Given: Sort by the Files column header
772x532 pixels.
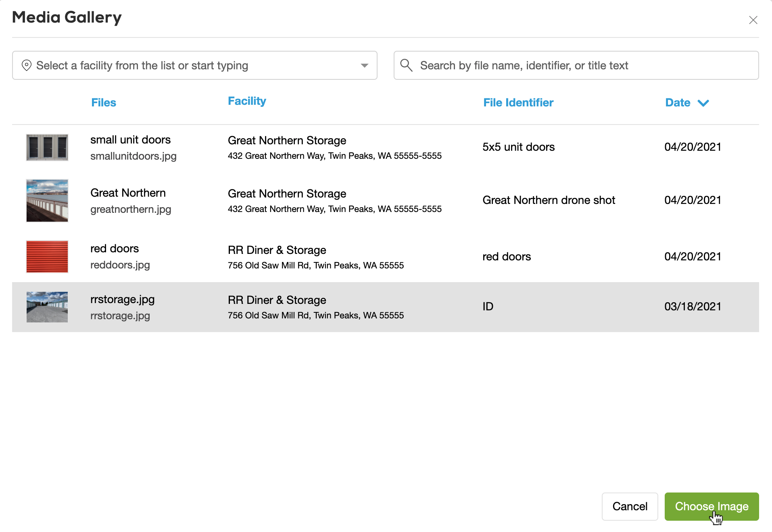Looking at the screenshot, I should 104,103.
